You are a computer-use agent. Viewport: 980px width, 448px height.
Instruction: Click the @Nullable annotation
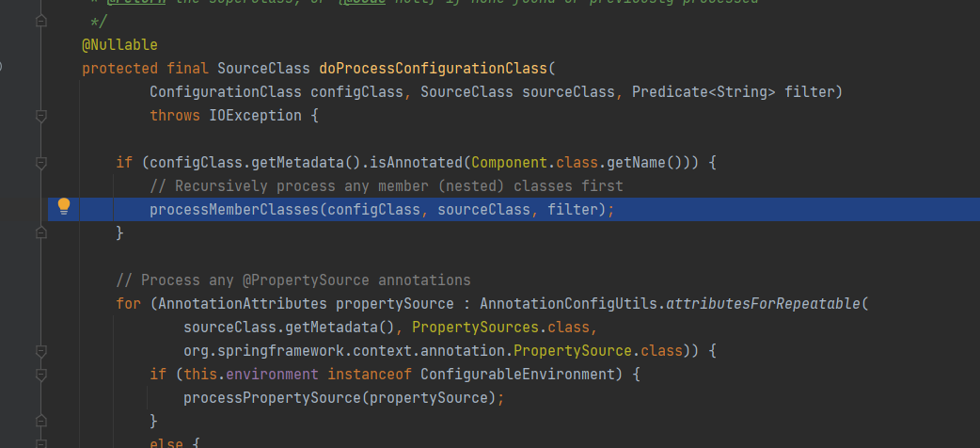(119, 45)
